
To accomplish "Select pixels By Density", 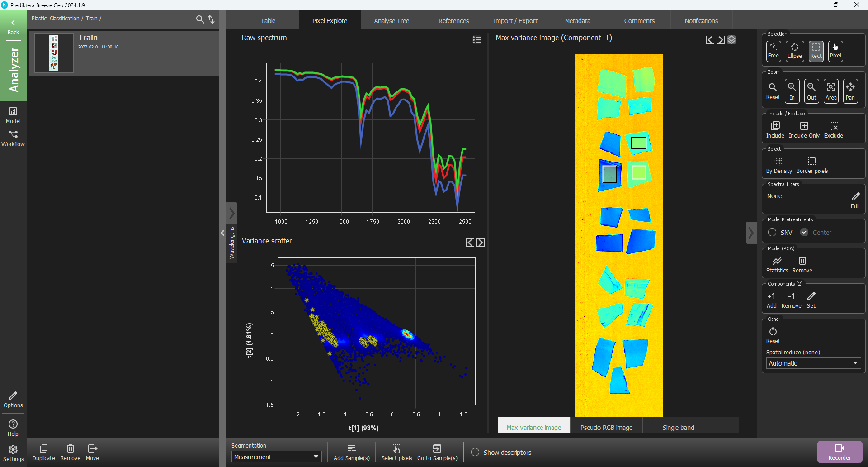I will (x=778, y=165).
